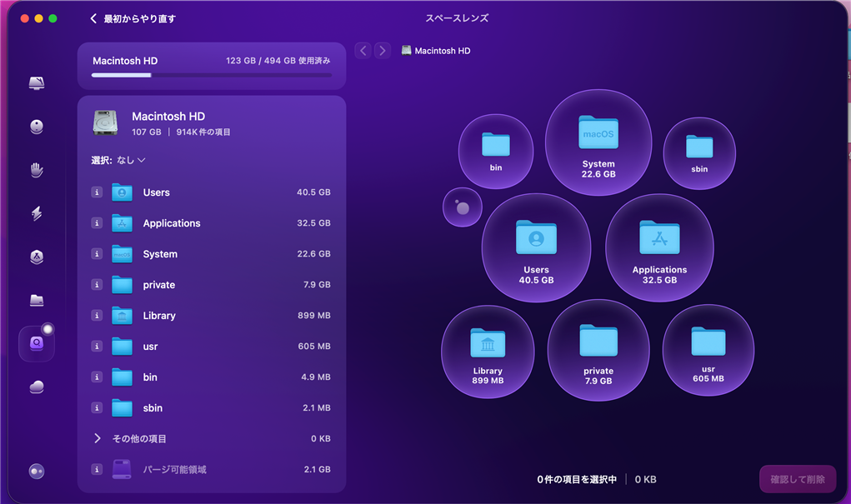This screenshot has height=504, width=851.
Task: Click the Macintosh HD breadcrumb in path bar
Action: tap(436, 51)
